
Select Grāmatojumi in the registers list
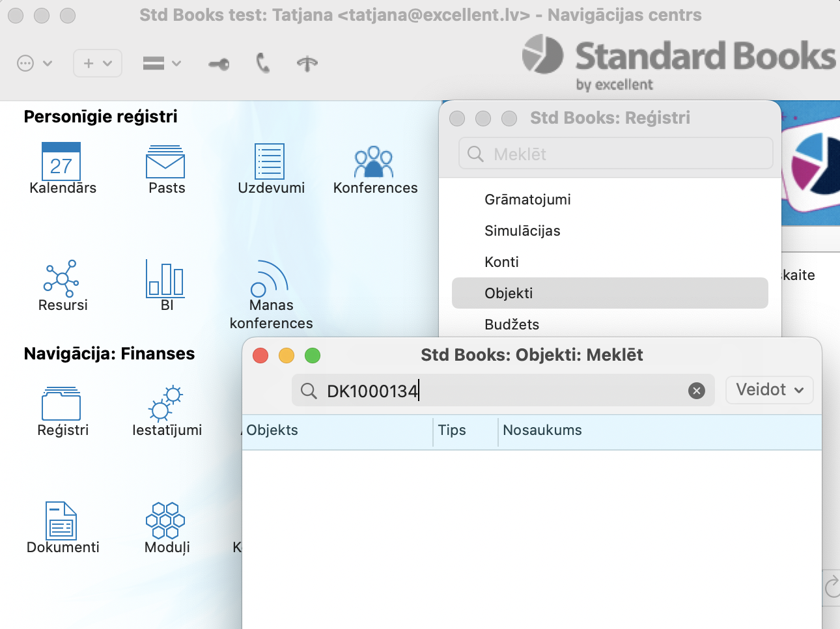click(x=527, y=200)
